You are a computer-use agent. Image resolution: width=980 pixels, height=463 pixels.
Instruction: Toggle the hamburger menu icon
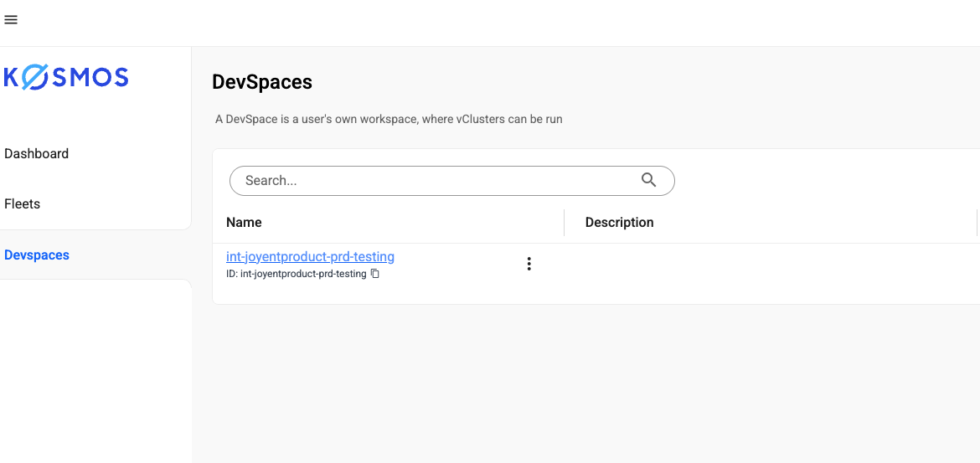pyautogui.click(x=11, y=19)
